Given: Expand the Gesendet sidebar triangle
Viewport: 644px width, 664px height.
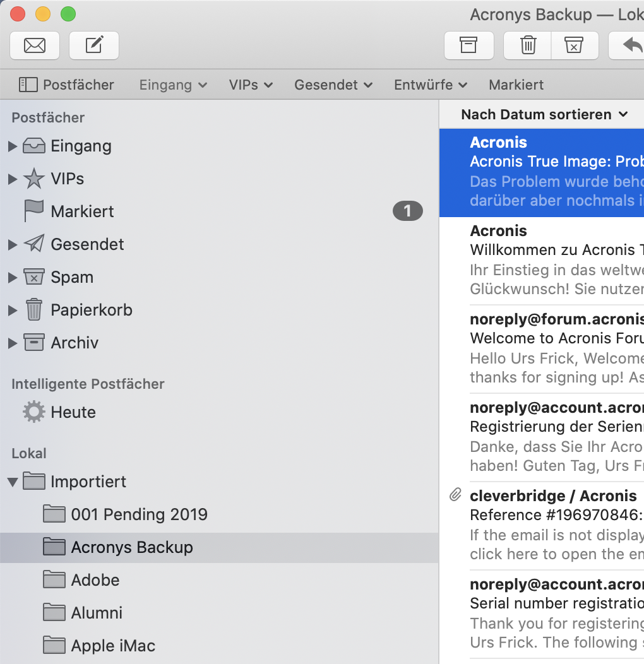Looking at the screenshot, I should 13,245.
